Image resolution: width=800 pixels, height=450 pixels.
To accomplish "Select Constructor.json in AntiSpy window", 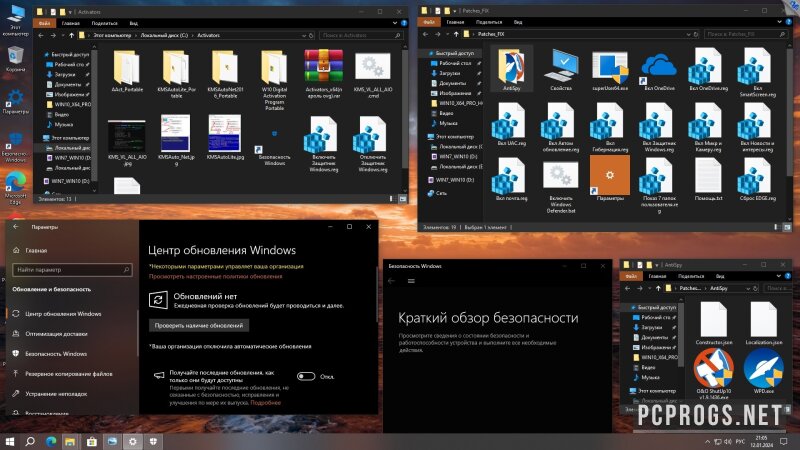I will pos(713,323).
